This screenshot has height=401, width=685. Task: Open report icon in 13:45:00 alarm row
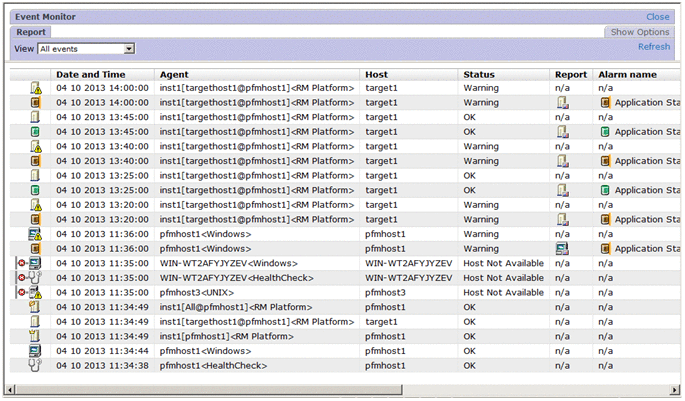[563, 132]
